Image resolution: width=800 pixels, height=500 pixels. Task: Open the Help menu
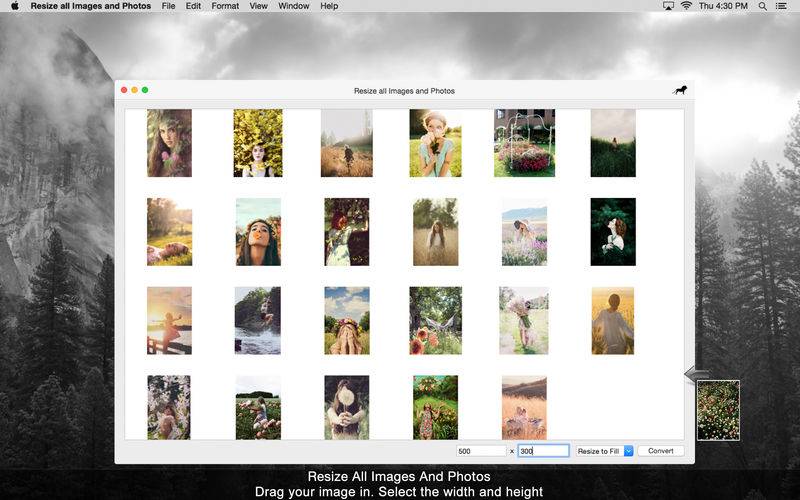(x=329, y=6)
